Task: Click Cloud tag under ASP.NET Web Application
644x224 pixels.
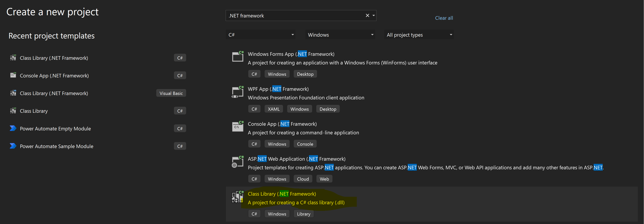Action: (303, 179)
